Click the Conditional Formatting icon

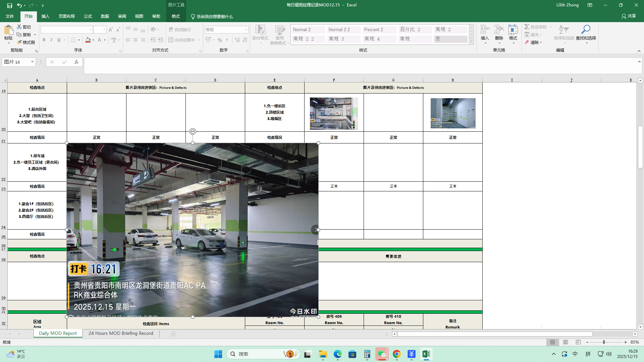point(260,30)
